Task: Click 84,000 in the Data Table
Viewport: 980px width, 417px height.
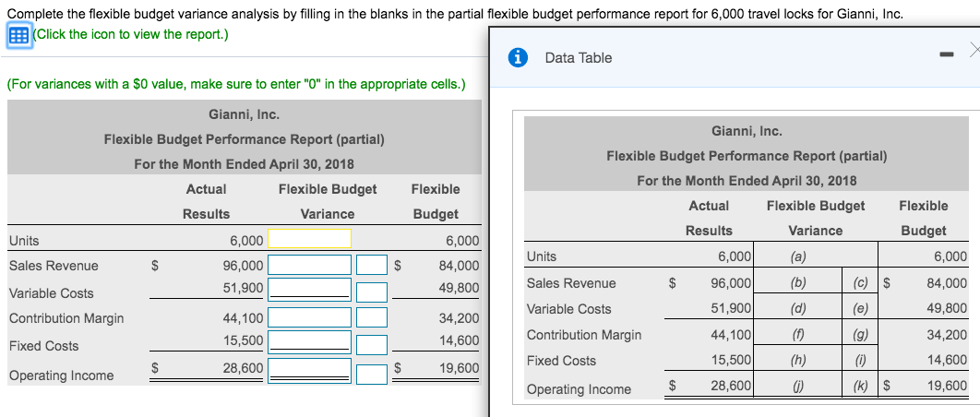Action: pyautogui.click(x=947, y=282)
